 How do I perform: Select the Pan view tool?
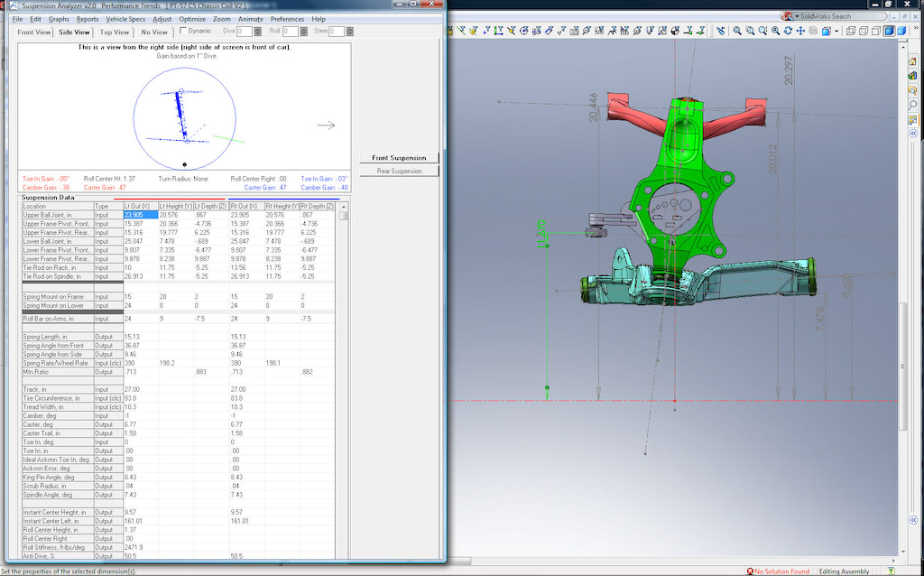coord(800,31)
